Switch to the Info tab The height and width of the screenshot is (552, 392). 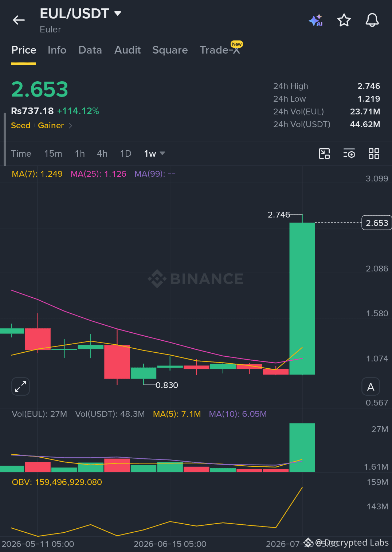pyautogui.click(x=57, y=50)
